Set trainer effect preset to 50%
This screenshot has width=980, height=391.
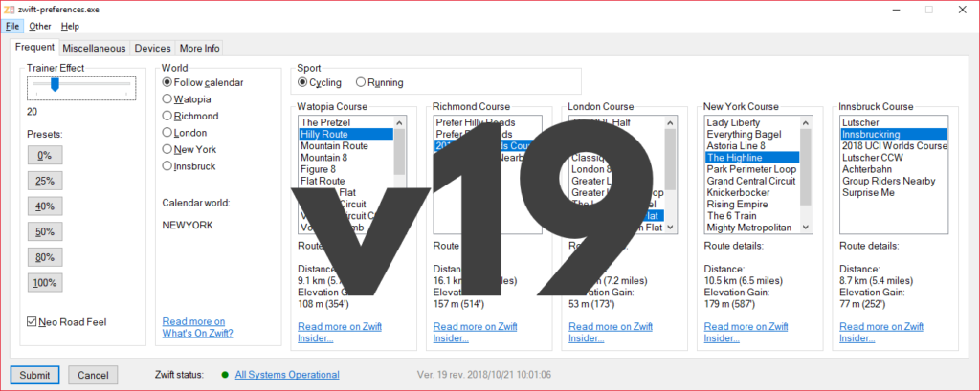(45, 231)
